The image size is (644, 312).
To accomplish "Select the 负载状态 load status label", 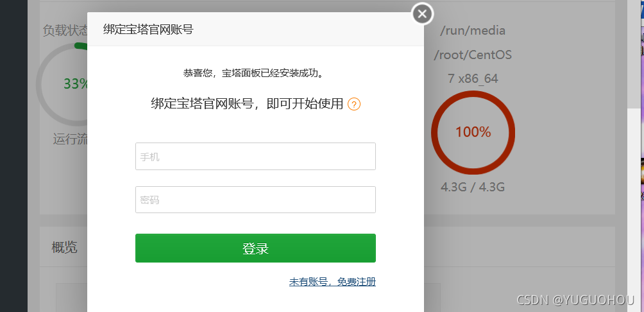I will coord(65,30).
